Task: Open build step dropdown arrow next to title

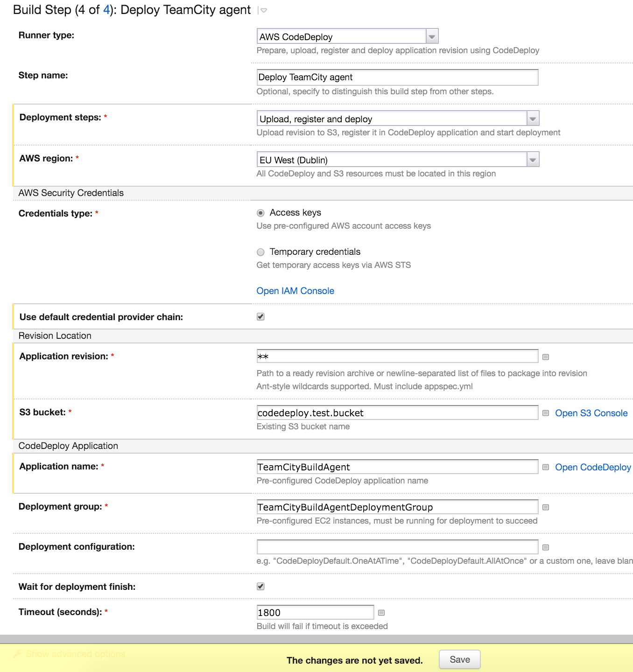Action: tap(263, 10)
